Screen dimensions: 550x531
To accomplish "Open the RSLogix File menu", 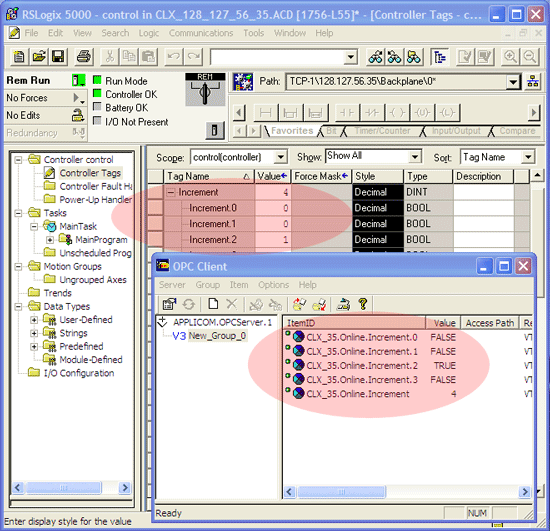I will click(x=31, y=33).
